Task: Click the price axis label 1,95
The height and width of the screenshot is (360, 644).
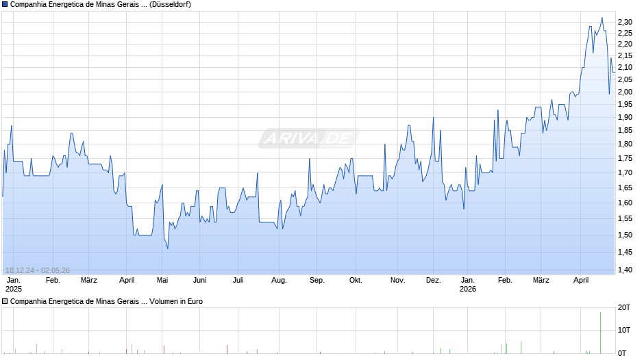Action: (x=625, y=105)
